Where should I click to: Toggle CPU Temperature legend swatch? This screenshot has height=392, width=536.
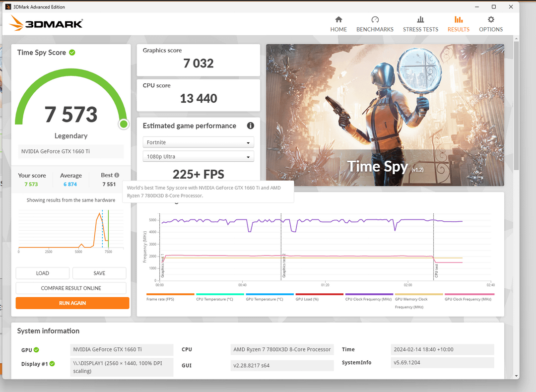click(220, 294)
